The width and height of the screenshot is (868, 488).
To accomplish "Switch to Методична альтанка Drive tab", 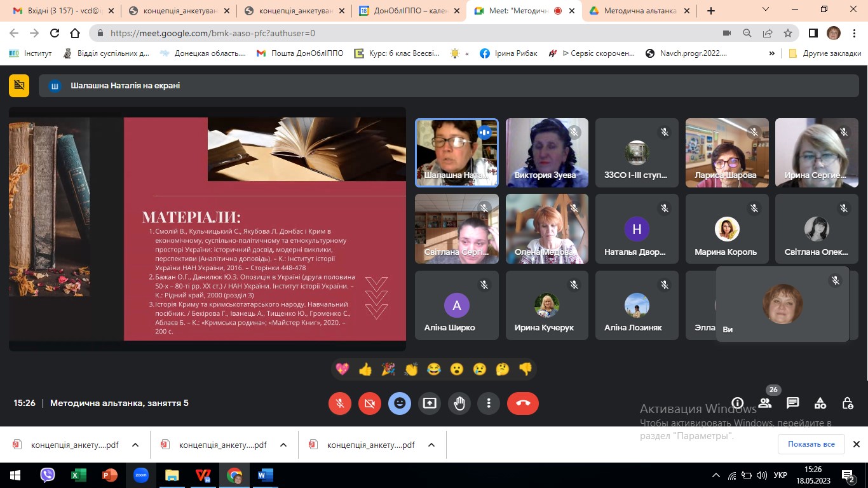I will click(x=640, y=11).
